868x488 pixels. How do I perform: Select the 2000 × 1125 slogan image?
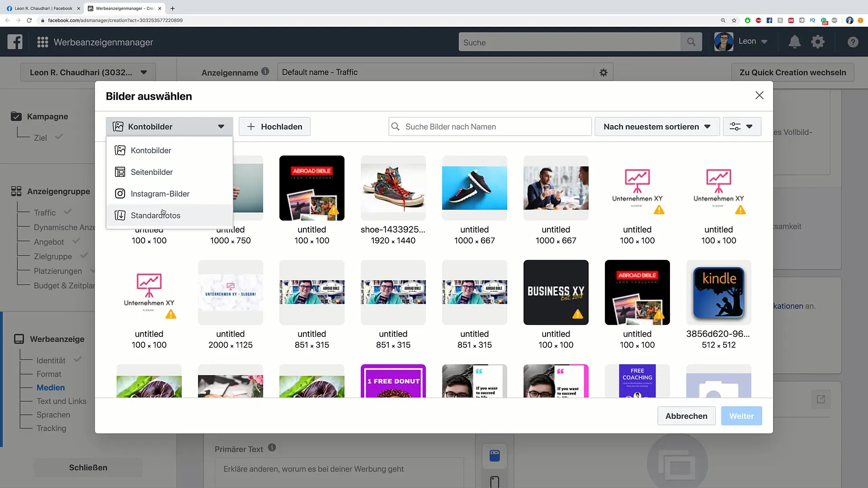click(231, 292)
